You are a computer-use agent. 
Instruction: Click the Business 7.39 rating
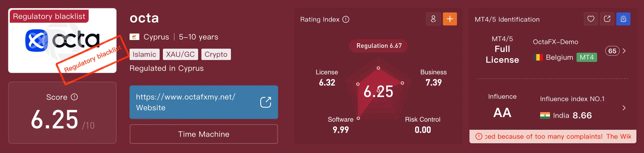click(433, 78)
